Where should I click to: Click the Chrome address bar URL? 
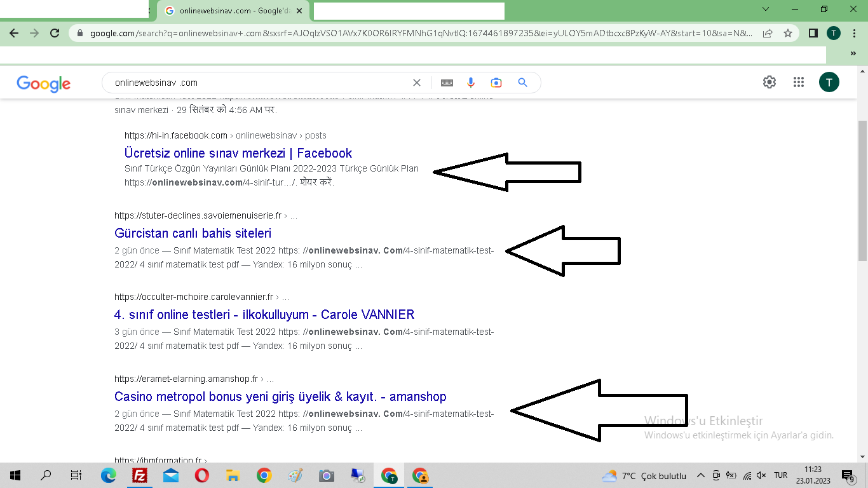421,33
